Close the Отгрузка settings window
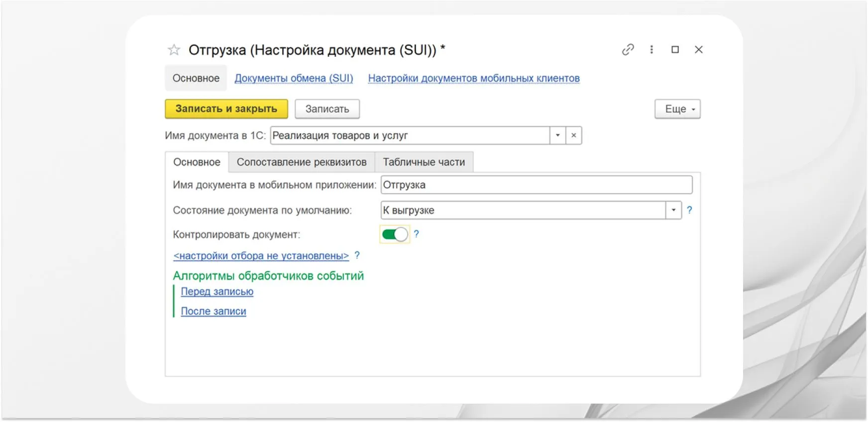This screenshot has width=868, height=422. pos(699,50)
